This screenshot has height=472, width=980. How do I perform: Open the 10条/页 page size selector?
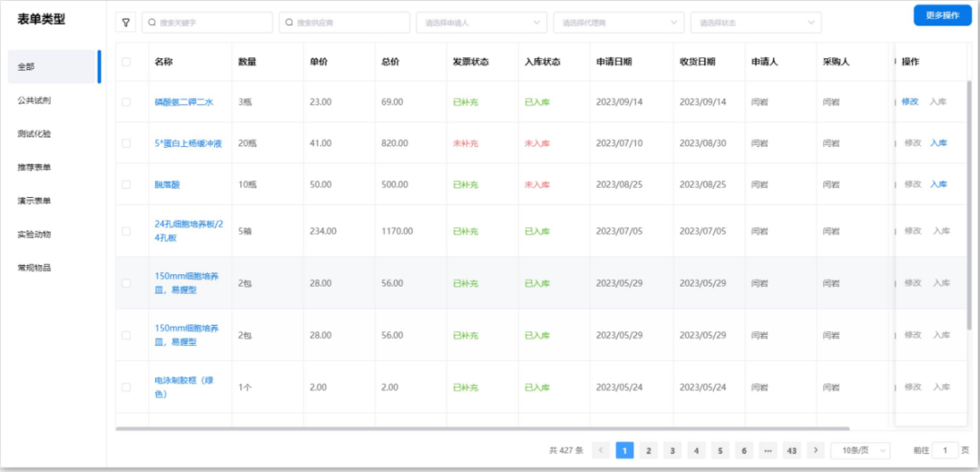[861, 450]
